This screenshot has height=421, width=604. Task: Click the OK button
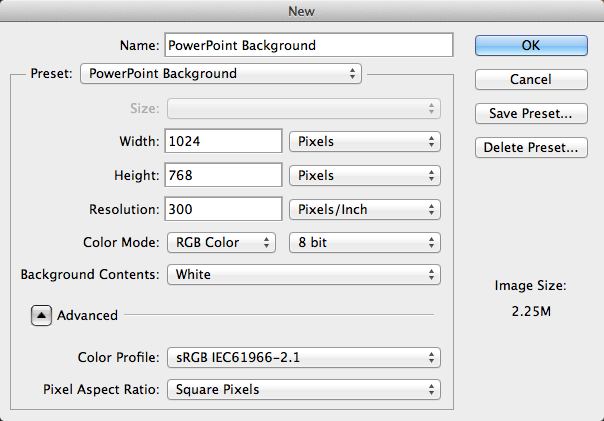point(530,45)
